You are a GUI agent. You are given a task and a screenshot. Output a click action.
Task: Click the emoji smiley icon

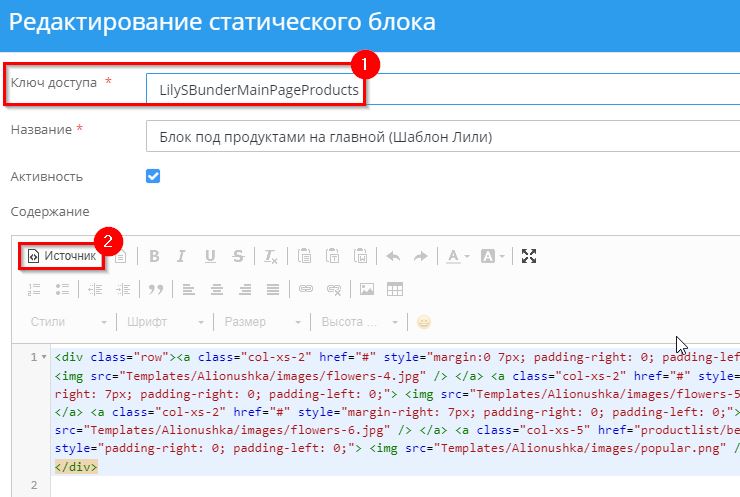[424, 322]
